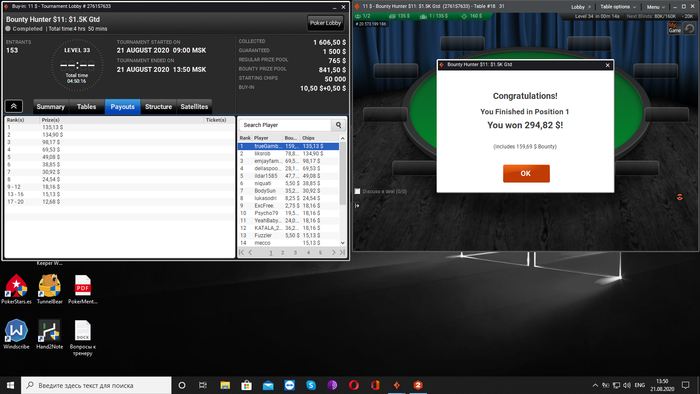Click the search magnifier icon in player search
The image size is (700, 394).
(x=338, y=125)
